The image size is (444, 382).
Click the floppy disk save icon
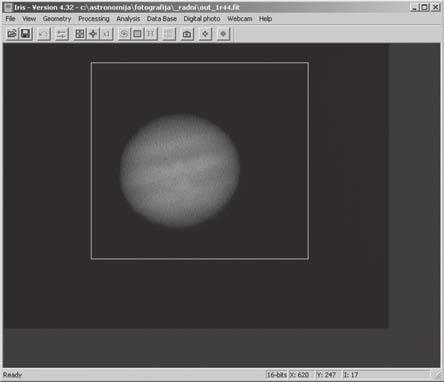(25, 34)
